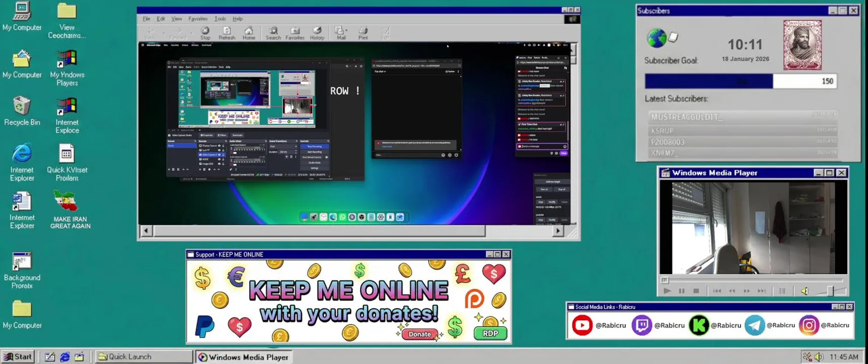This screenshot has height=364, width=868.
Task: Click the Start button
Action: click(18, 356)
